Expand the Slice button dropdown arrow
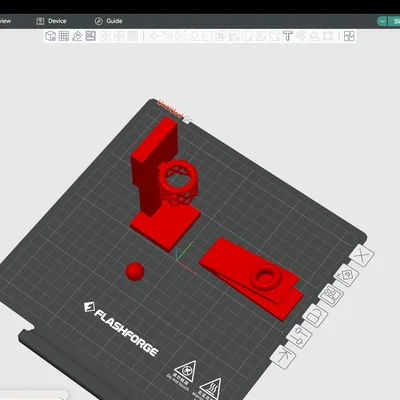 (x=382, y=21)
